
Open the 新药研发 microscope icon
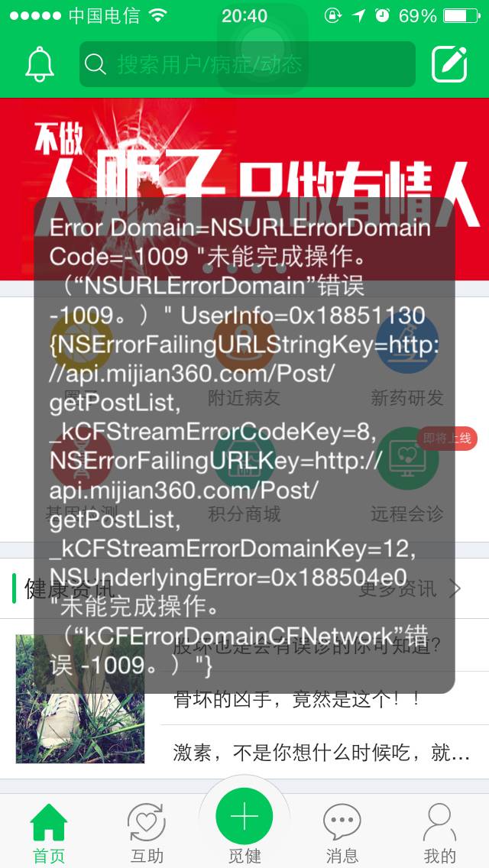pyautogui.click(x=407, y=343)
